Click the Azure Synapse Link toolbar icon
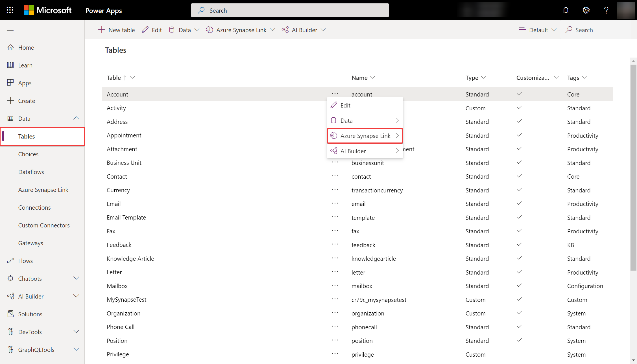The height and width of the screenshot is (364, 637). pyautogui.click(x=210, y=30)
